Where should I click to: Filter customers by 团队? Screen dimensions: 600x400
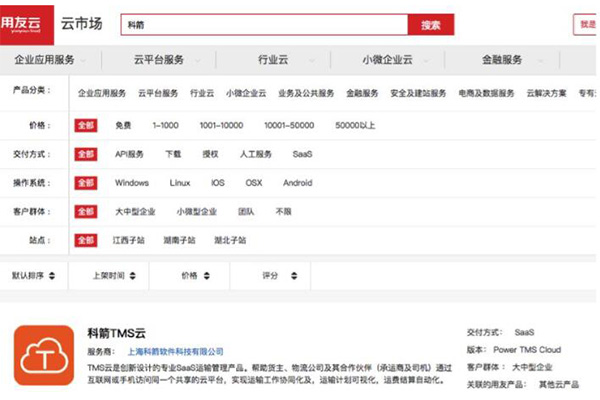246,211
